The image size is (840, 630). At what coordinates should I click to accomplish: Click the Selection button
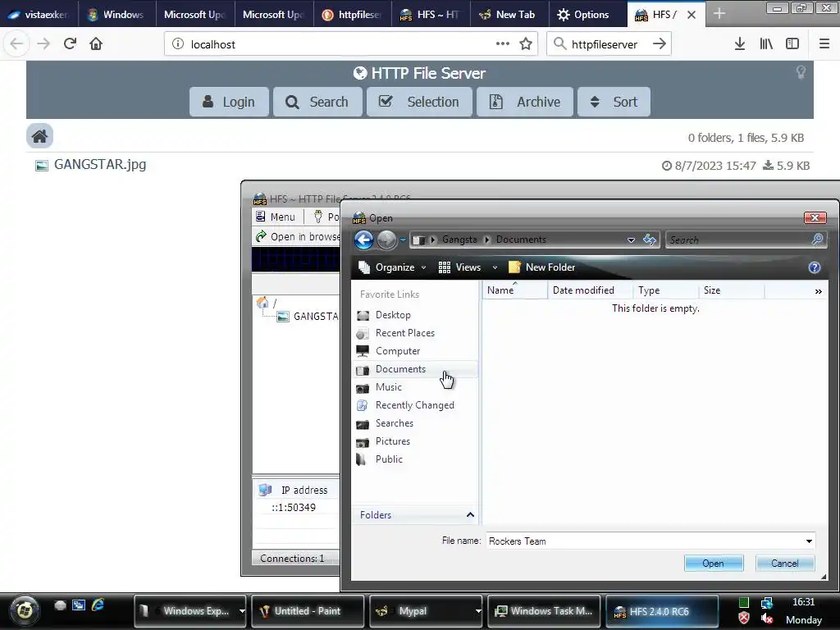[x=419, y=102]
